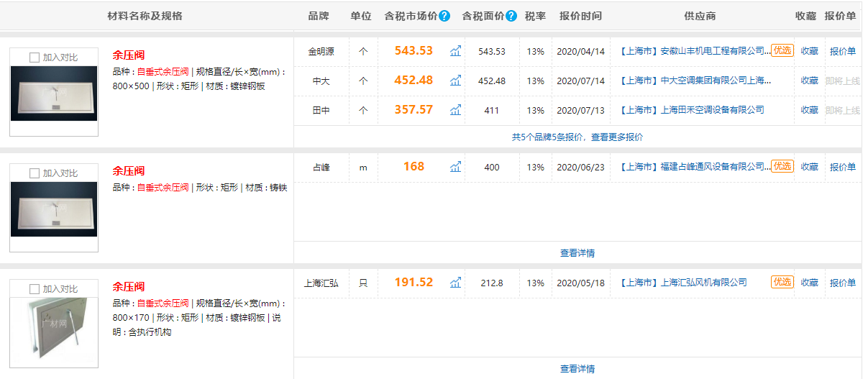Screen dimensions: 868x379
Task: Click quote date 2020/06/23
Action: 580,168
